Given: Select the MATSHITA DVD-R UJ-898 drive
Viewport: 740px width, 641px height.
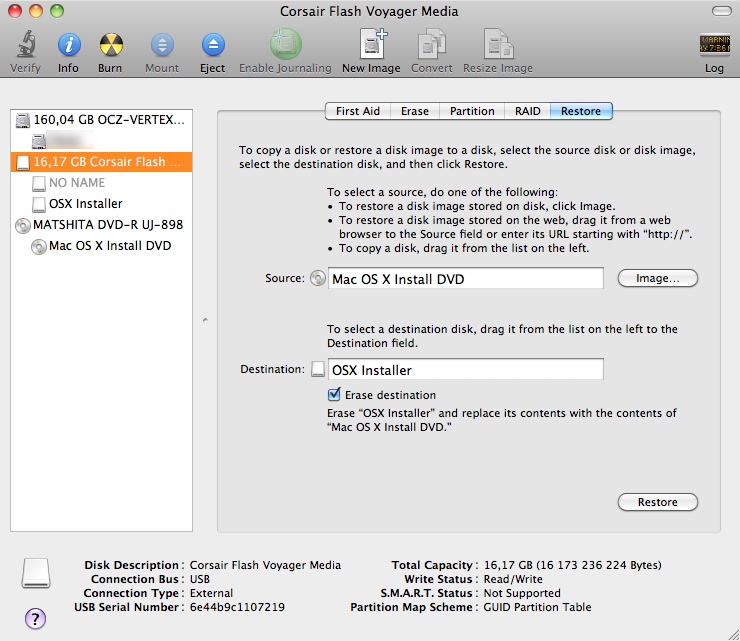Looking at the screenshot, I should tap(101, 225).
